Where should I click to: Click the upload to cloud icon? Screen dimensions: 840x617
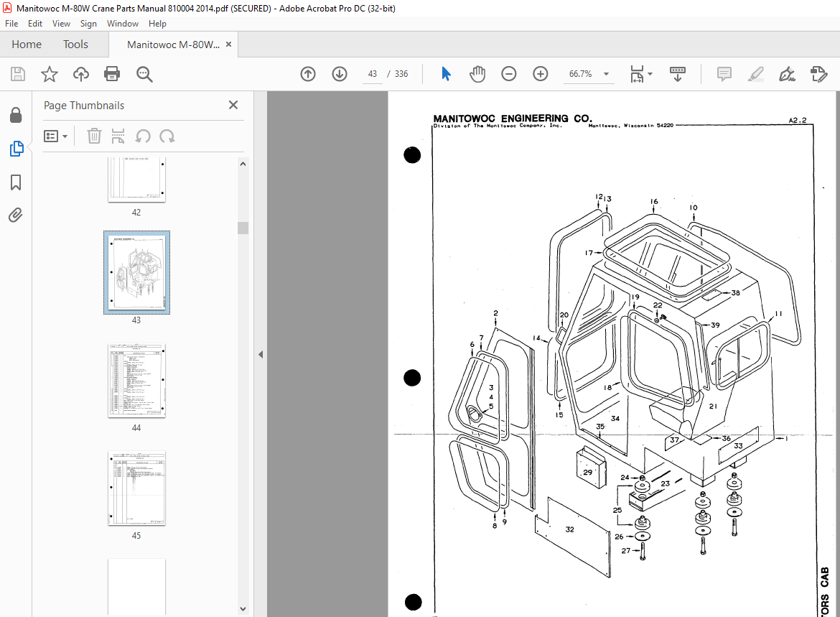81,74
